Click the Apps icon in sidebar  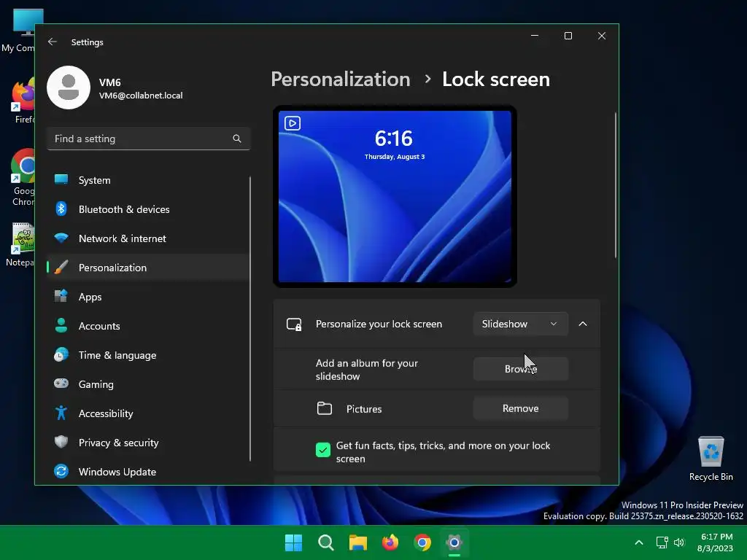61,296
